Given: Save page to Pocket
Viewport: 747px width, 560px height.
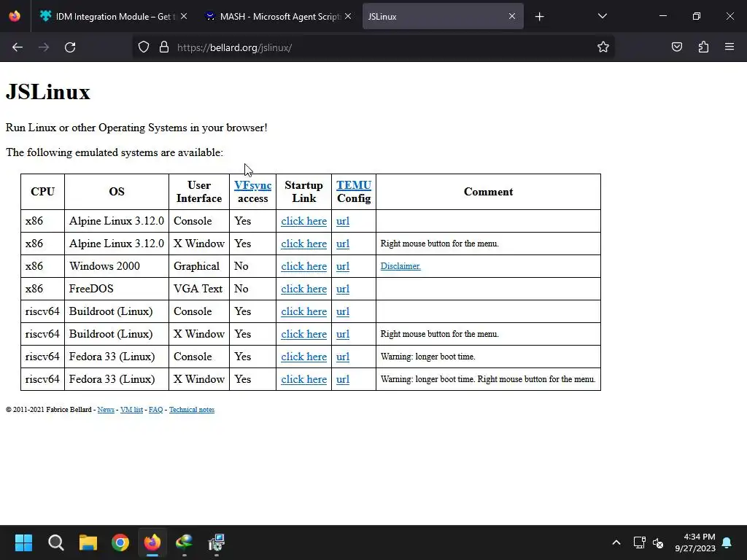Looking at the screenshot, I should pyautogui.click(x=676, y=47).
